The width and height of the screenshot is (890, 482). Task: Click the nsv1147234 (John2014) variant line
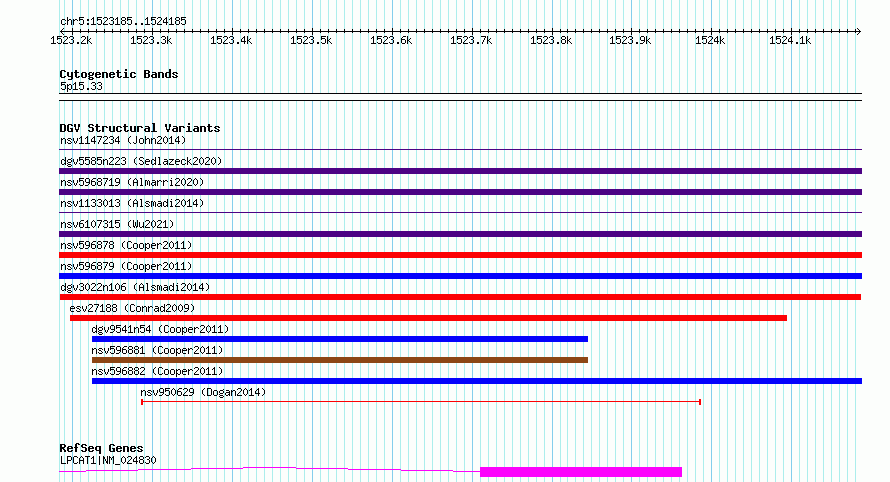click(x=460, y=150)
